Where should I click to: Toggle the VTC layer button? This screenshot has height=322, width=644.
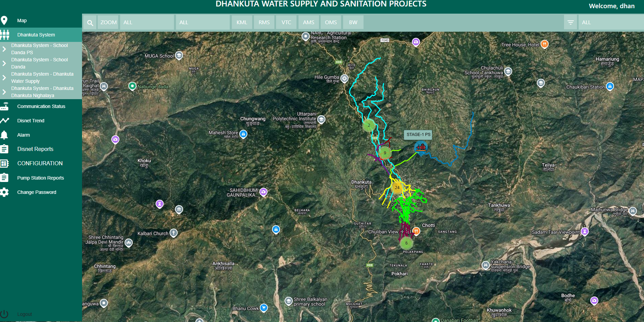[286, 22]
